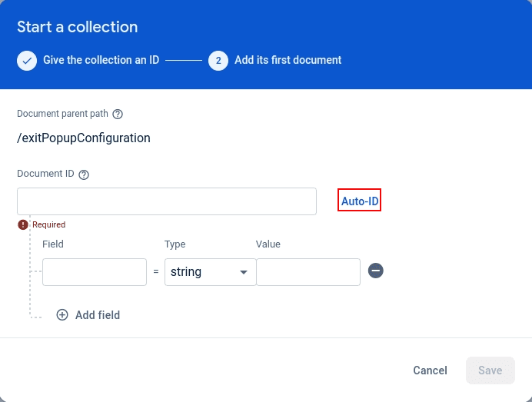The height and width of the screenshot is (402, 532).
Task: Click the 'Start a collection' heading
Action: [78, 27]
